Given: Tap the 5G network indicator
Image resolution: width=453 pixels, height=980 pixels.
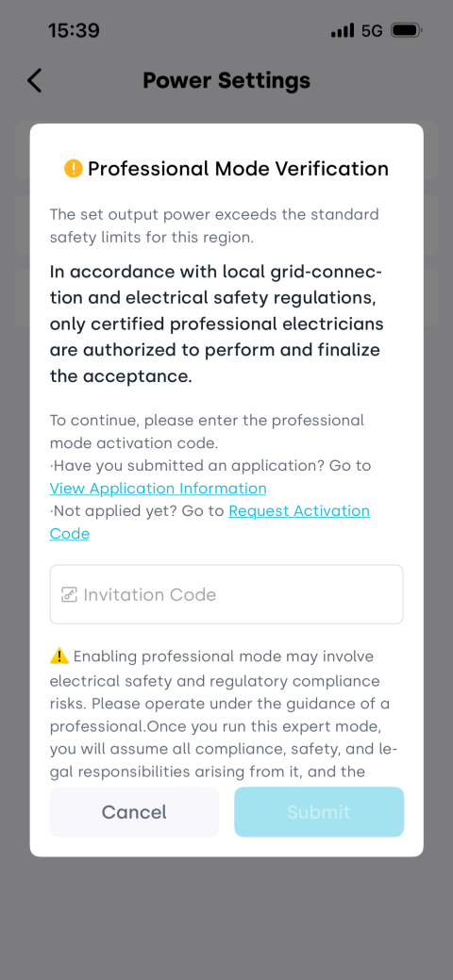Looking at the screenshot, I should pyautogui.click(x=372, y=30).
